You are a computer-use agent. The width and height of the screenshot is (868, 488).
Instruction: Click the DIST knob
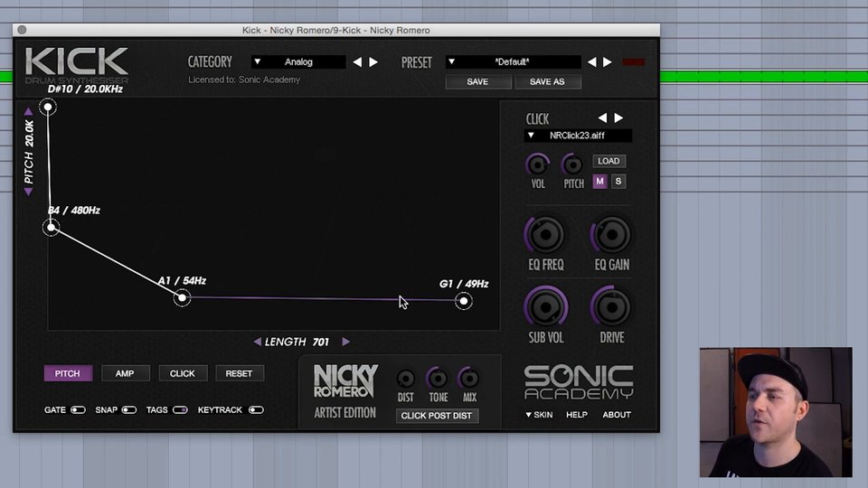(406, 379)
